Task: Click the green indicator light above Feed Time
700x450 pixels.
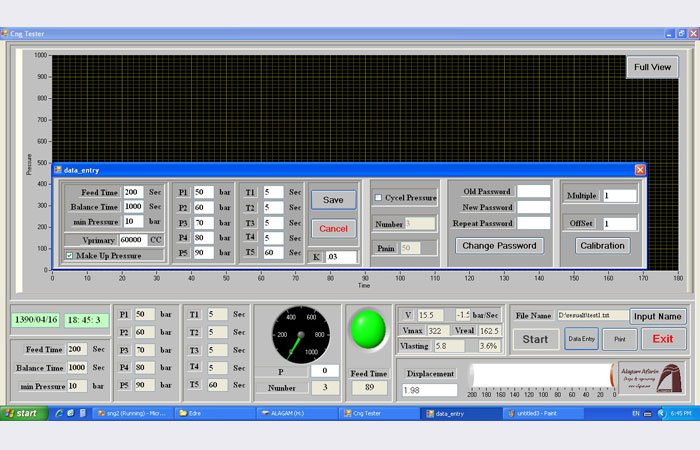Action: 370,331
